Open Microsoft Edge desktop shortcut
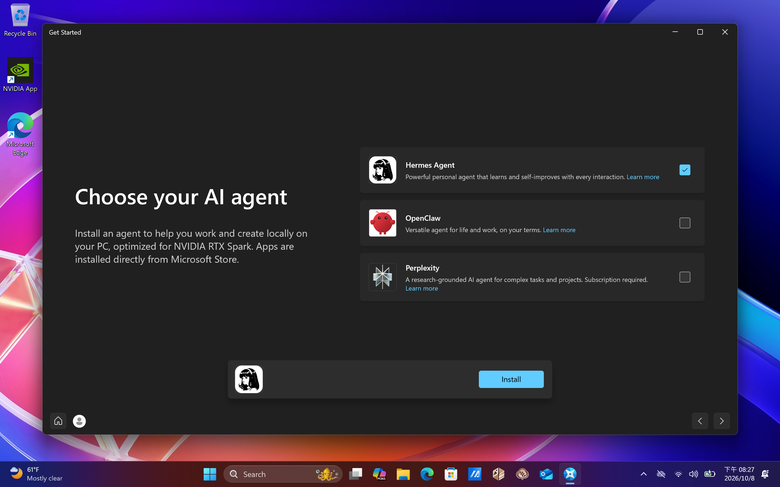The image size is (780, 487). pyautogui.click(x=20, y=134)
